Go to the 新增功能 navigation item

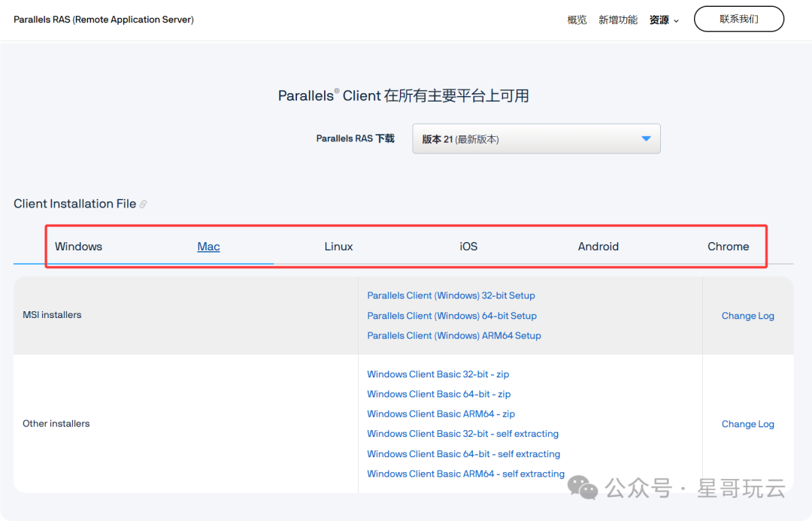tap(618, 20)
